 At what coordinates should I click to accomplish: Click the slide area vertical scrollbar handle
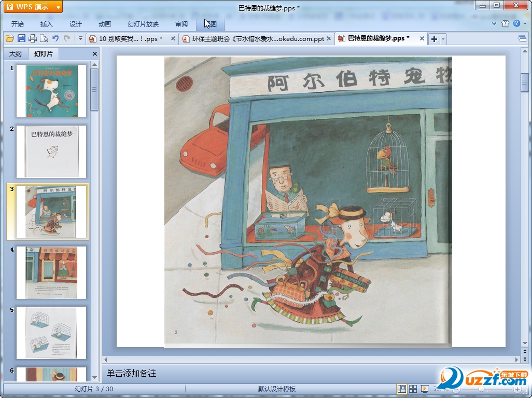(x=525, y=82)
